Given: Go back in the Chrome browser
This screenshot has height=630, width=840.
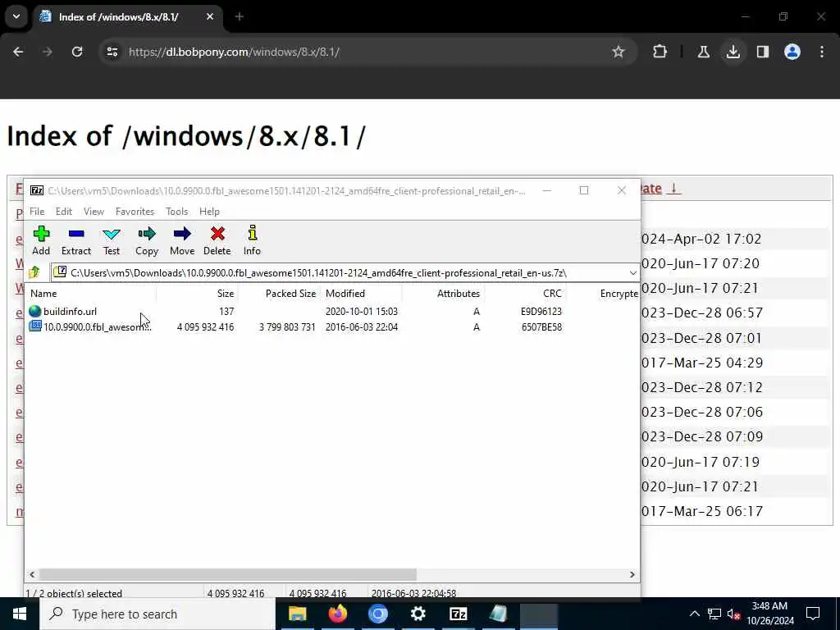Looking at the screenshot, I should (18, 52).
